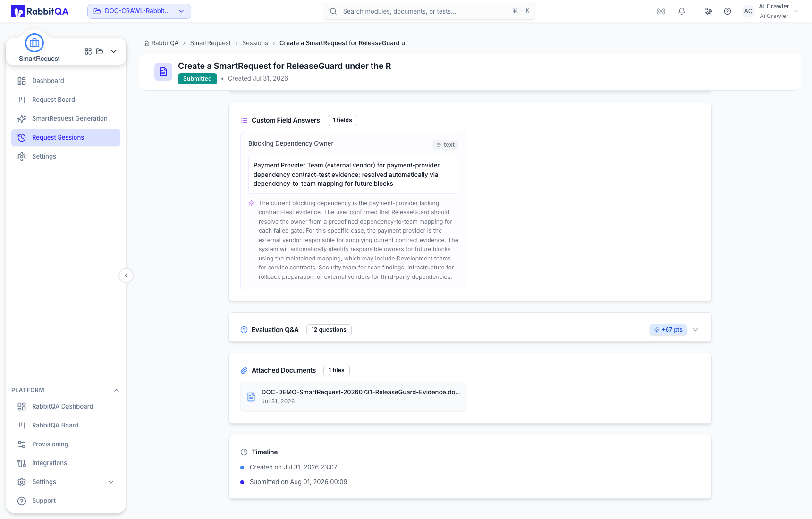This screenshot has height=519, width=812.
Task: Click the Dashboard sidebar grid icon
Action: point(22,81)
